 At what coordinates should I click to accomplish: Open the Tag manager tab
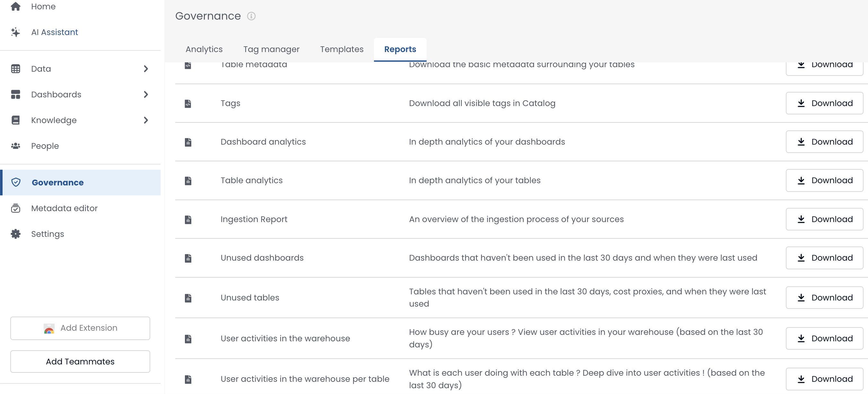point(271,49)
